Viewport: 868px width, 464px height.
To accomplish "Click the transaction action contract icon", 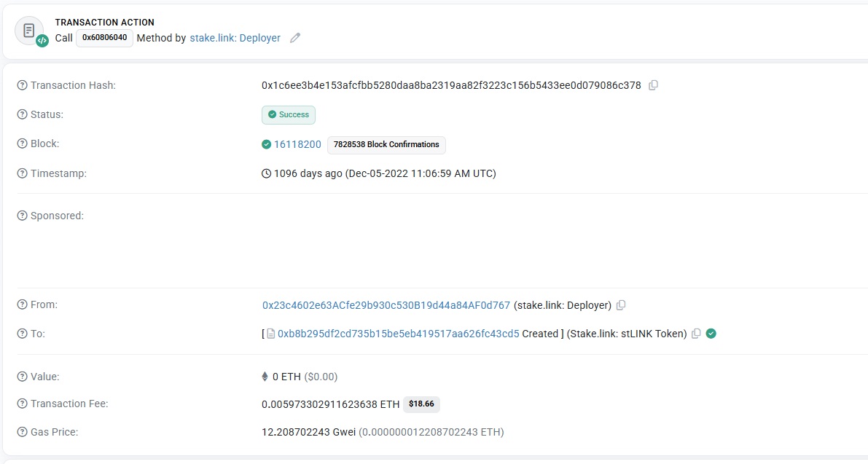I will [x=30, y=31].
